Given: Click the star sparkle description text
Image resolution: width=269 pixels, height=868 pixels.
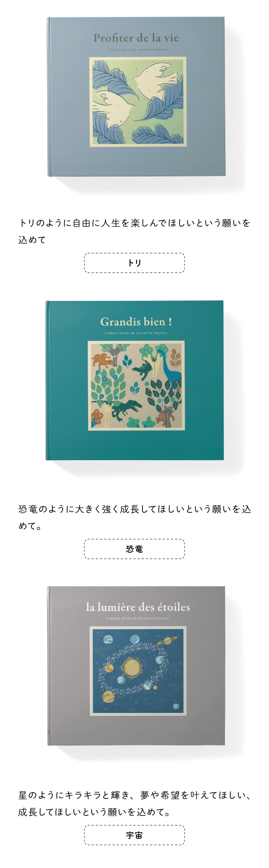Looking at the screenshot, I should pyautogui.click(x=134, y=804).
